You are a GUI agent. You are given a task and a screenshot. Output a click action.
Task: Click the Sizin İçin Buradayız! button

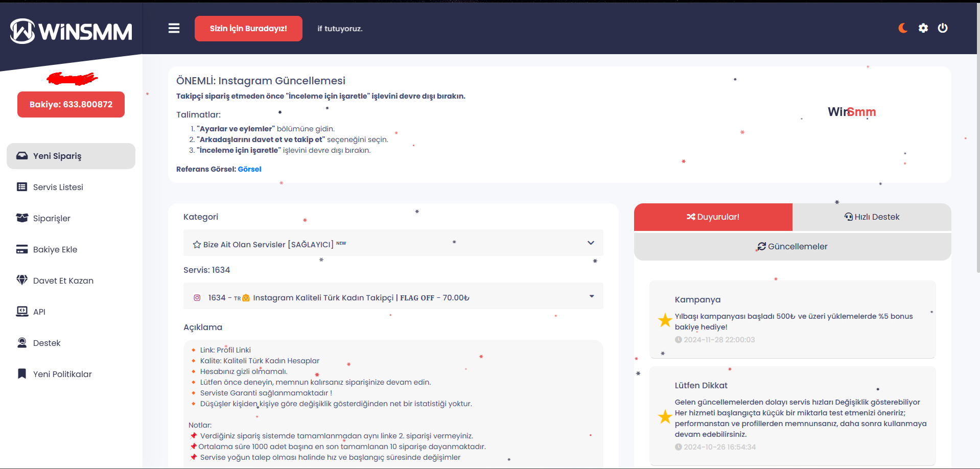(x=248, y=29)
